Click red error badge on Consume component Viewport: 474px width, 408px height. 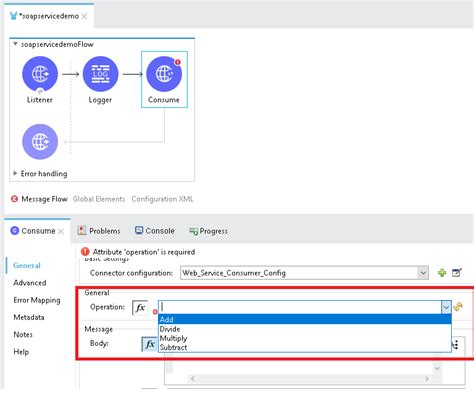pos(178,62)
